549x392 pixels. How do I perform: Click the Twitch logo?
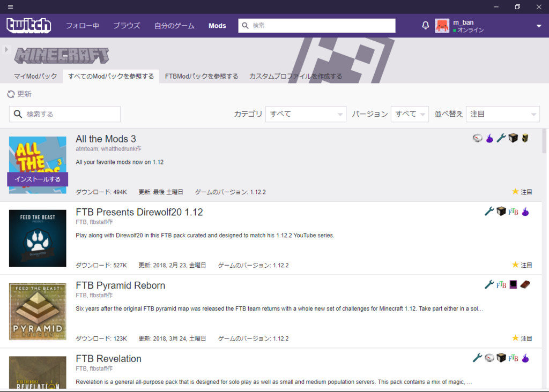(29, 26)
